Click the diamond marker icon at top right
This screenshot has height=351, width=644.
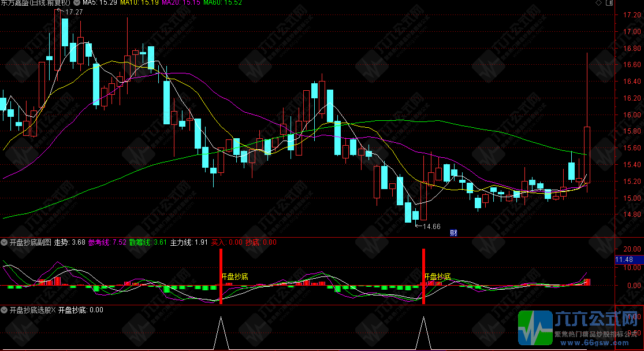(x=599, y=3)
